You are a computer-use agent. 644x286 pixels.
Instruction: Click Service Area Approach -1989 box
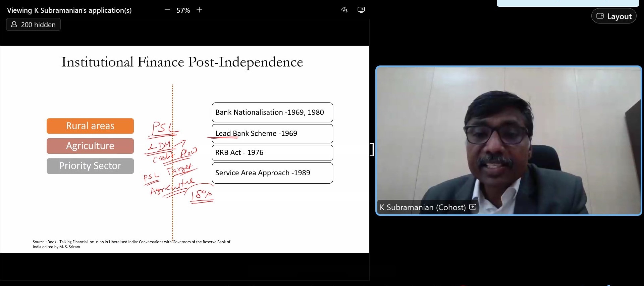click(272, 173)
